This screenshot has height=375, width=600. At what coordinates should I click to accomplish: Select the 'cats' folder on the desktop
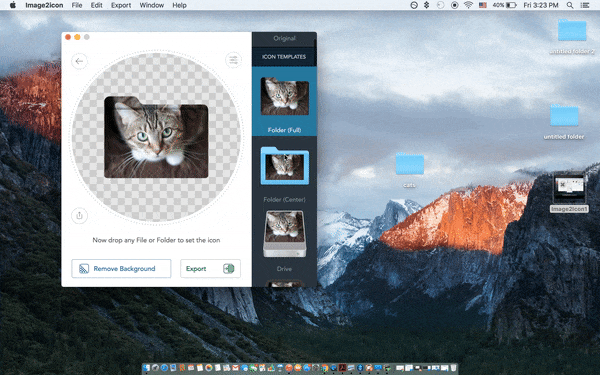coord(409,170)
